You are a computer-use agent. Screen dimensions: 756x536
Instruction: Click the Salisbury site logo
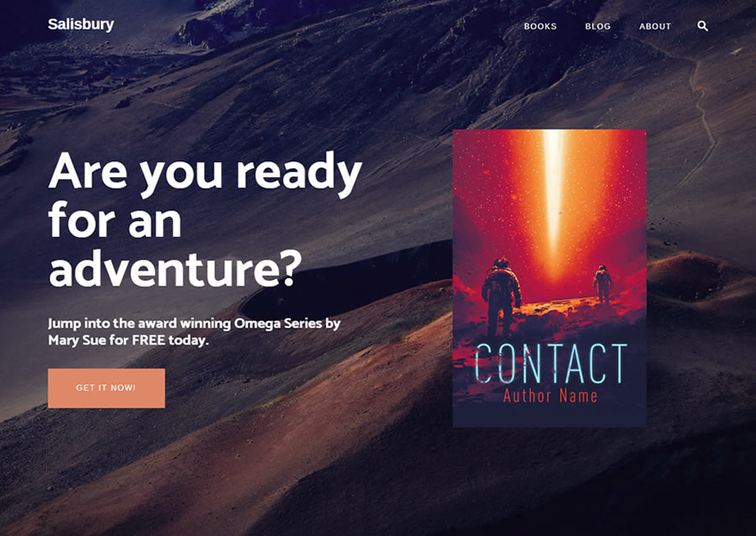[x=81, y=24]
